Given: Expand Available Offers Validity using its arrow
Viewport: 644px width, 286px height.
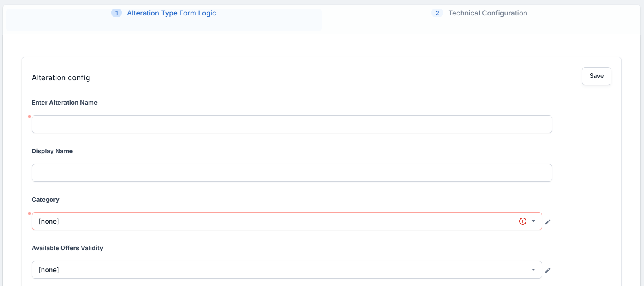Looking at the screenshot, I should tap(533, 270).
